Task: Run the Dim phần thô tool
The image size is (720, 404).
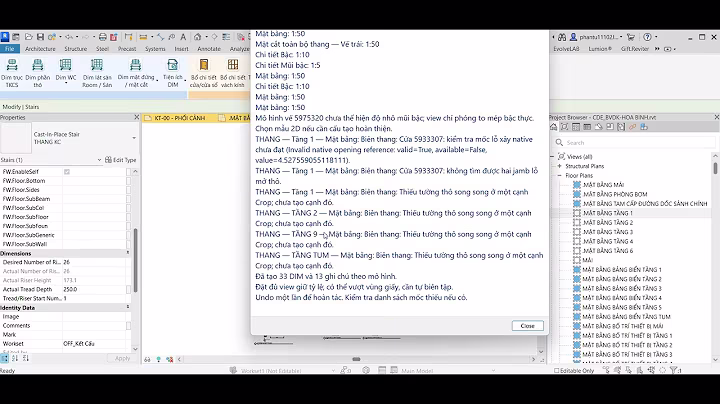Action: pos(38,73)
